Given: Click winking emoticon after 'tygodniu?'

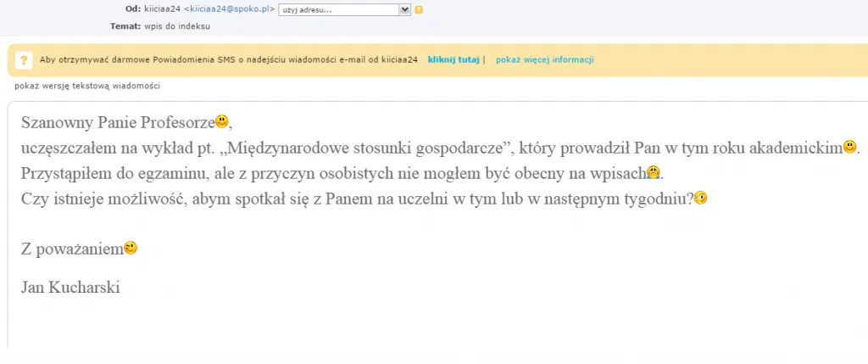Looking at the screenshot, I should pos(700,198).
